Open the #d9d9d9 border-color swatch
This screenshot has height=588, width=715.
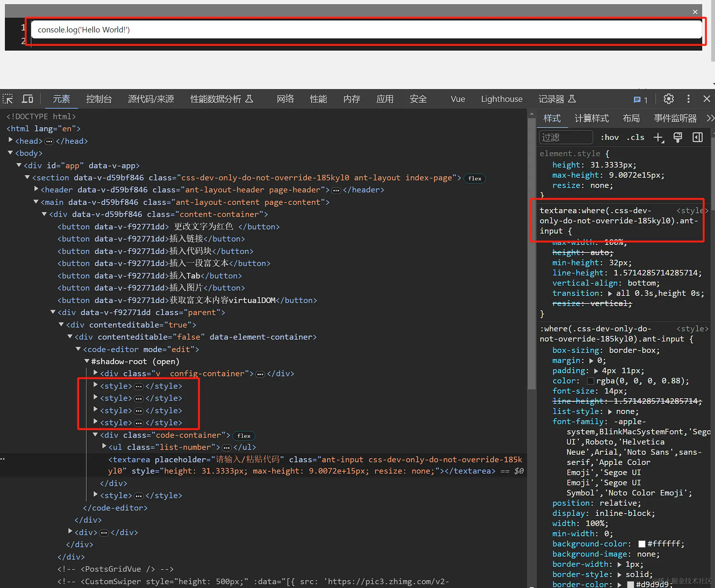[630, 585]
